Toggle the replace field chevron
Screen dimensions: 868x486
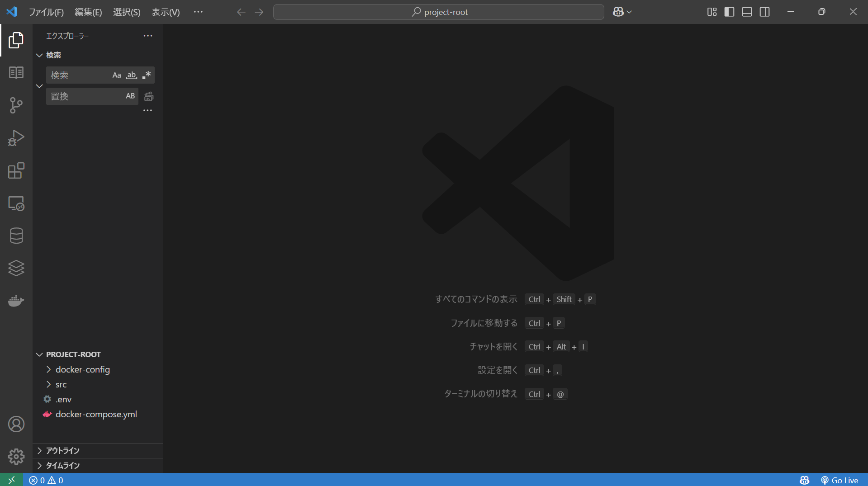(39, 86)
